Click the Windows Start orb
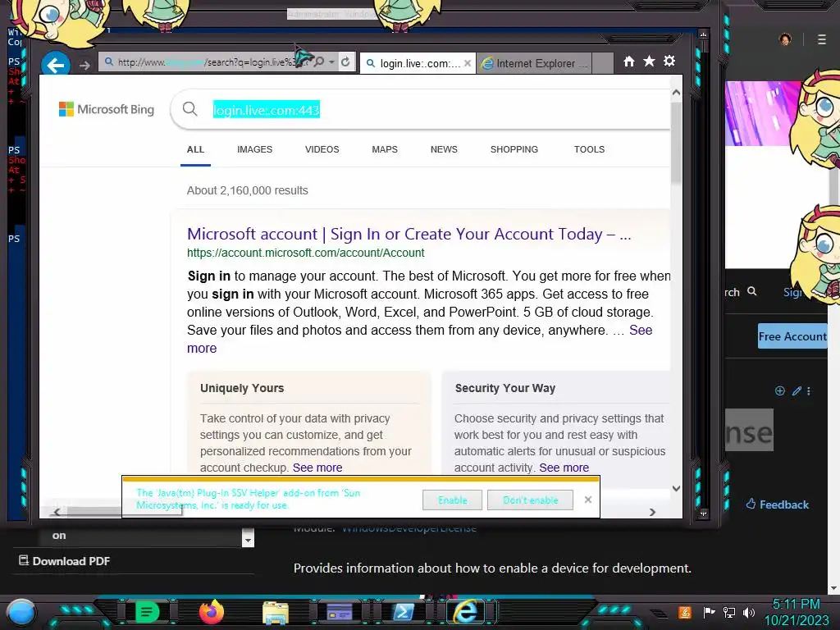This screenshot has width=840, height=630. click(x=21, y=612)
